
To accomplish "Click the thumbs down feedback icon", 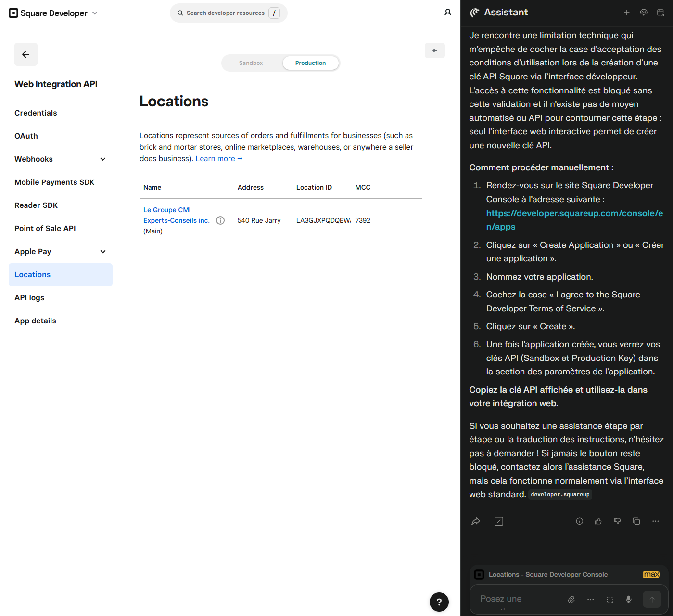I will click(x=617, y=521).
